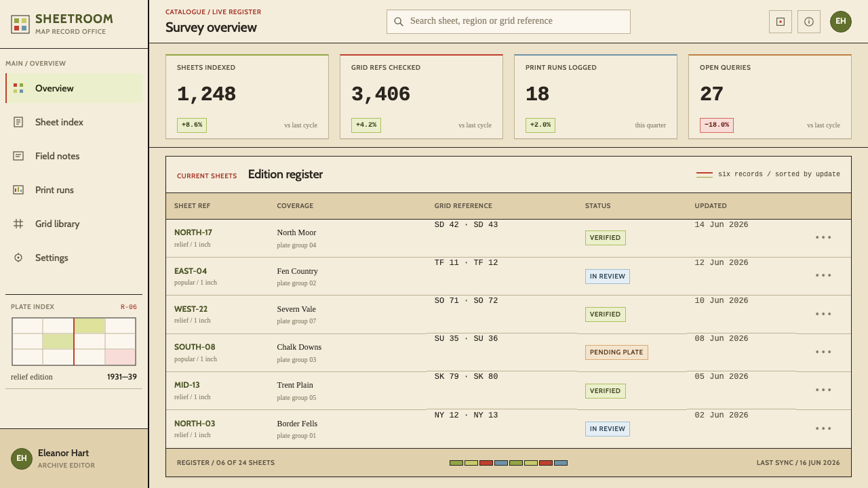Click the Sheet index document icon
This screenshot has height=488, width=868.
[x=18, y=122]
